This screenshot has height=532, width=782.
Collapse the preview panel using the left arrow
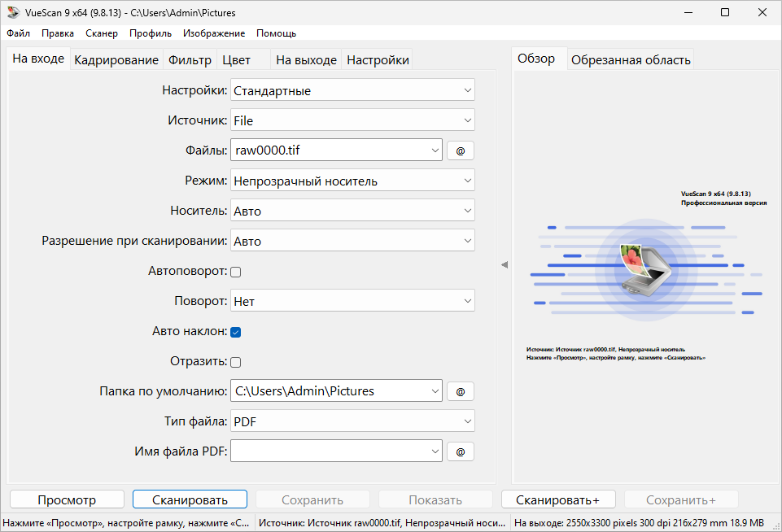pos(505,264)
